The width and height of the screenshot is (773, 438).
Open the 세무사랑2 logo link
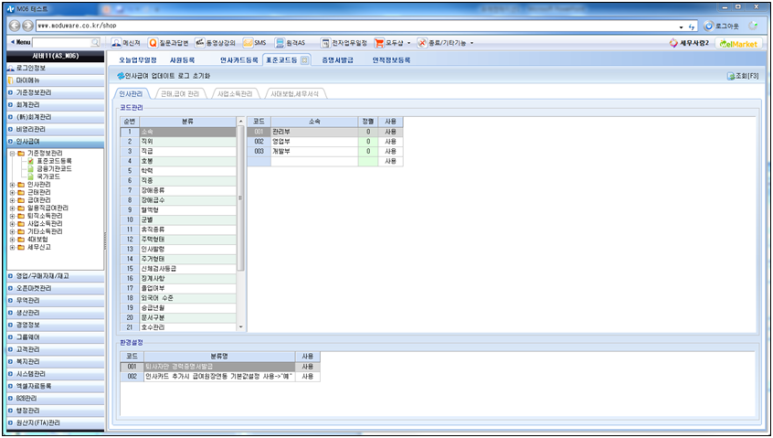click(x=689, y=43)
